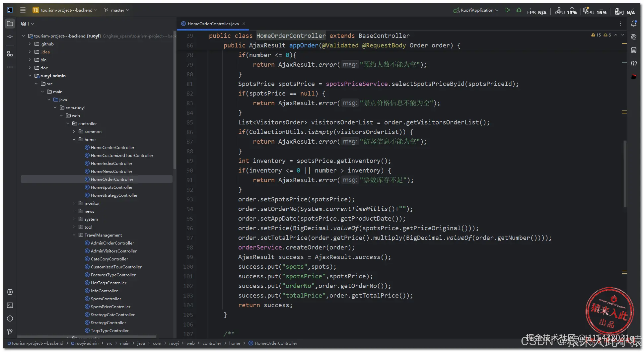Open the tourism-project---backend project dropdown
The image size is (644, 352).
(65, 10)
